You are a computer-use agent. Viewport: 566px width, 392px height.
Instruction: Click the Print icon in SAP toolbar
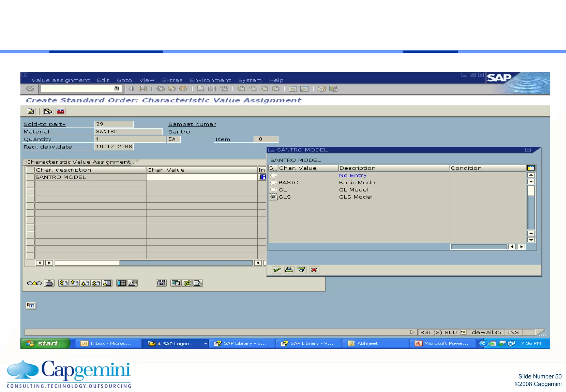point(200,89)
